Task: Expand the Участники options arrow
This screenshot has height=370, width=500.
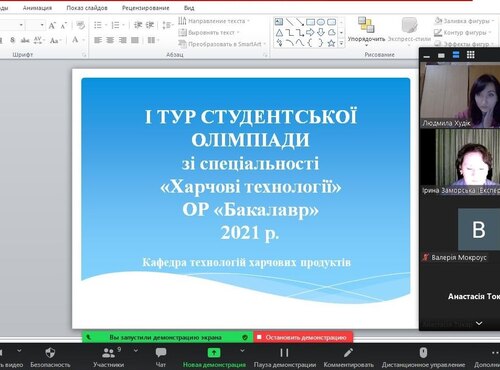Action: click(x=136, y=350)
